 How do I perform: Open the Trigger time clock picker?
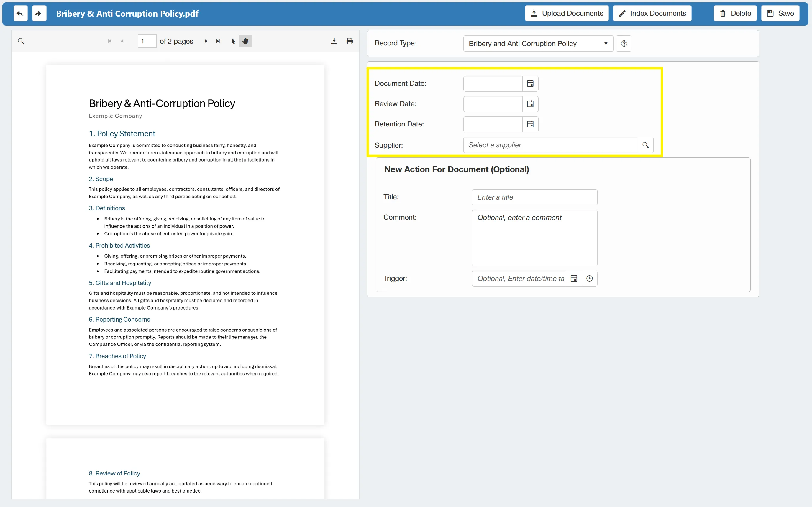(x=589, y=279)
